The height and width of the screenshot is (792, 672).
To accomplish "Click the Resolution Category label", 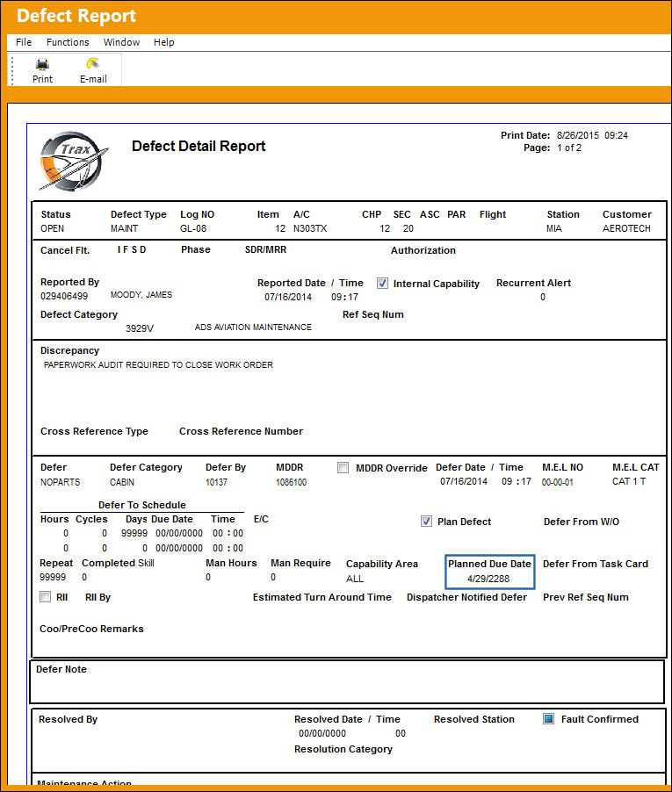I will click(x=343, y=749).
